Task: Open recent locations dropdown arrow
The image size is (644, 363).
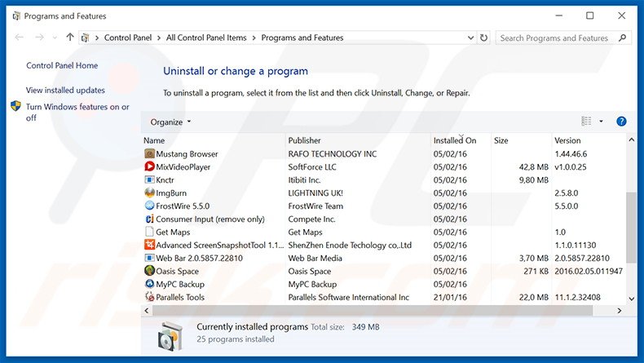Action: [x=55, y=38]
